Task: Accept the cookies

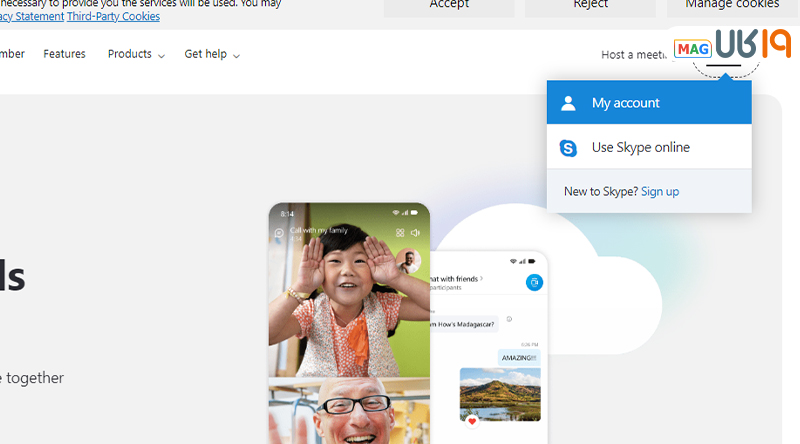Action: tap(449, 7)
